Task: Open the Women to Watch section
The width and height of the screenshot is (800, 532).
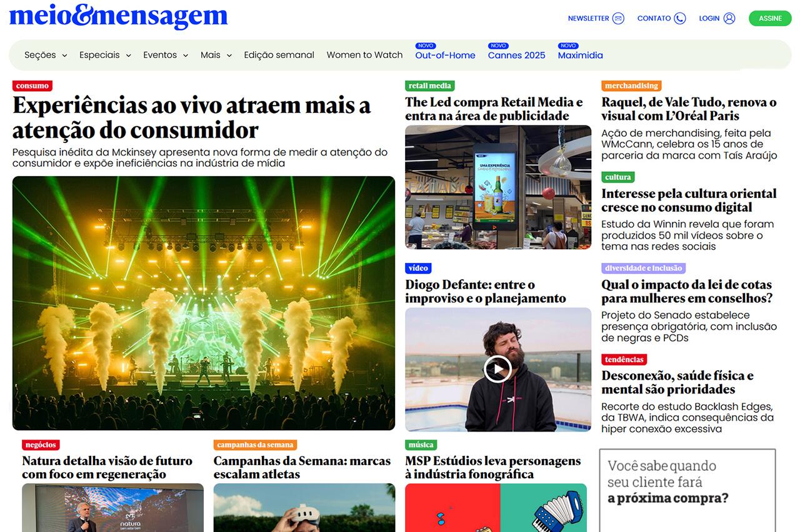Action: [364, 55]
